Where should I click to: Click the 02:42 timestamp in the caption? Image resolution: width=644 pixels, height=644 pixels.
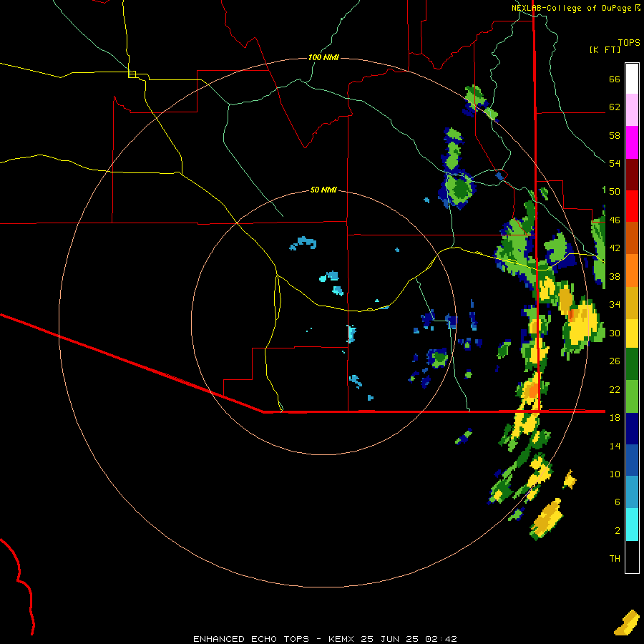point(441,639)
